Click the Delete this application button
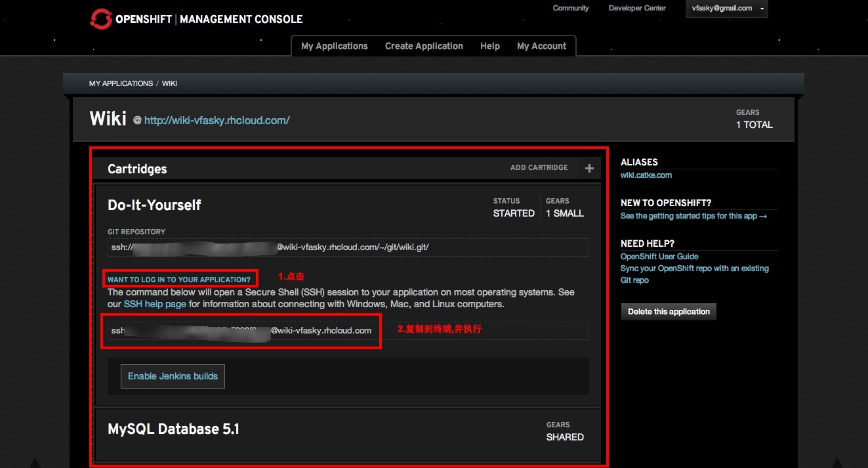 669,312
